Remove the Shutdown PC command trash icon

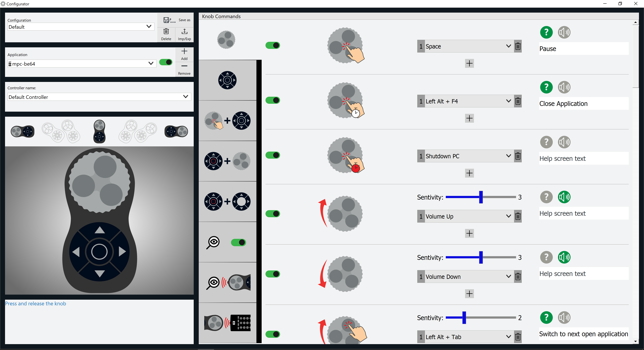coord(518,156)
